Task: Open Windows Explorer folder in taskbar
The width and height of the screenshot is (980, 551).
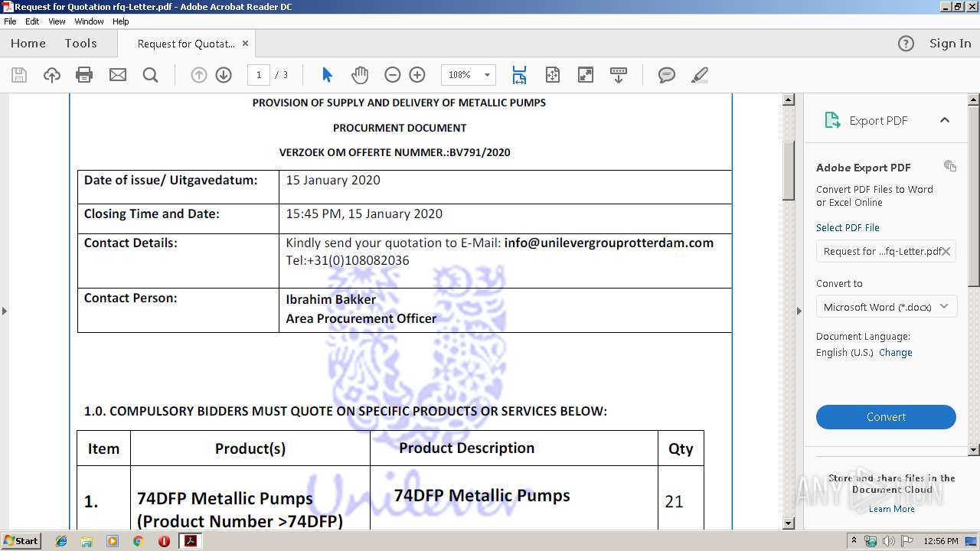Action: point(87,541)
